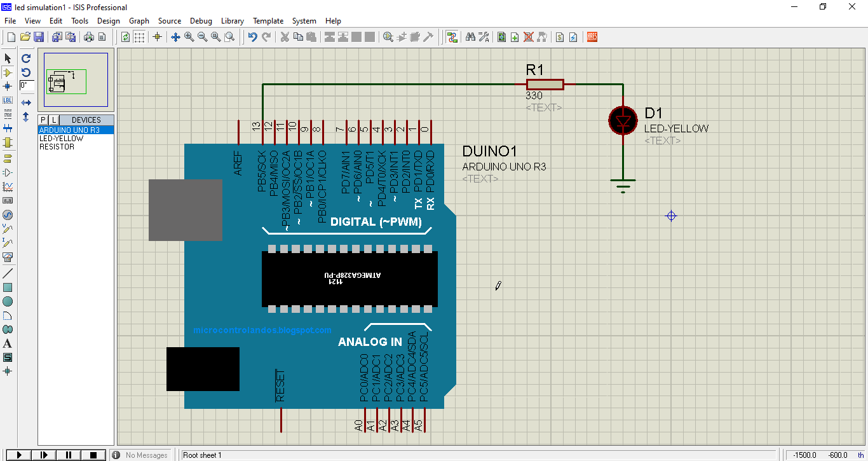Toggle the Wire Autorouter on the toolbar
This screenshot has width=868, height=461.
(452, 36)
